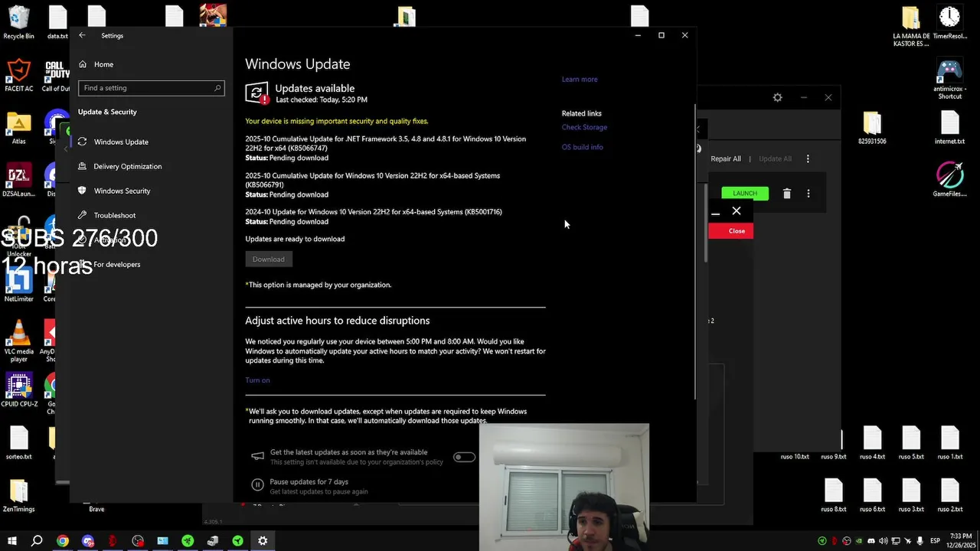Click the Troubleshoot wrench icon
The height and width of the screenshot is (551, 980).
[x=83, y=215]
